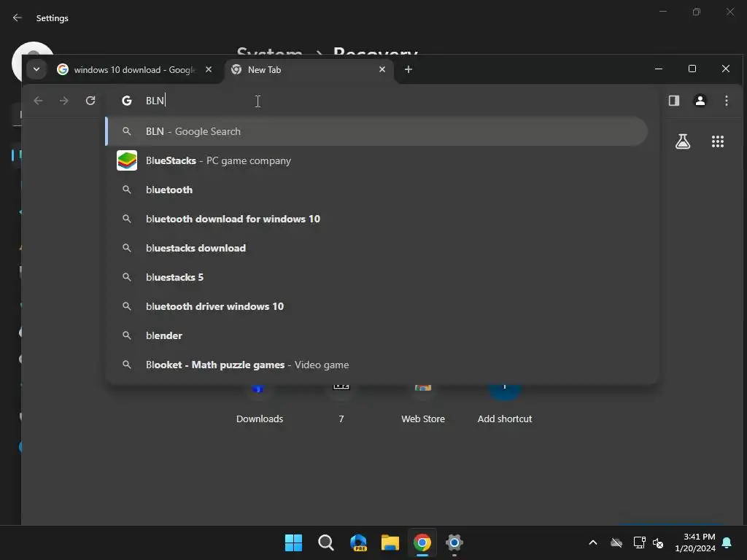This screenshot has height=560, width=747.
Task: Click network display tray icon
Action: [639, 542]
